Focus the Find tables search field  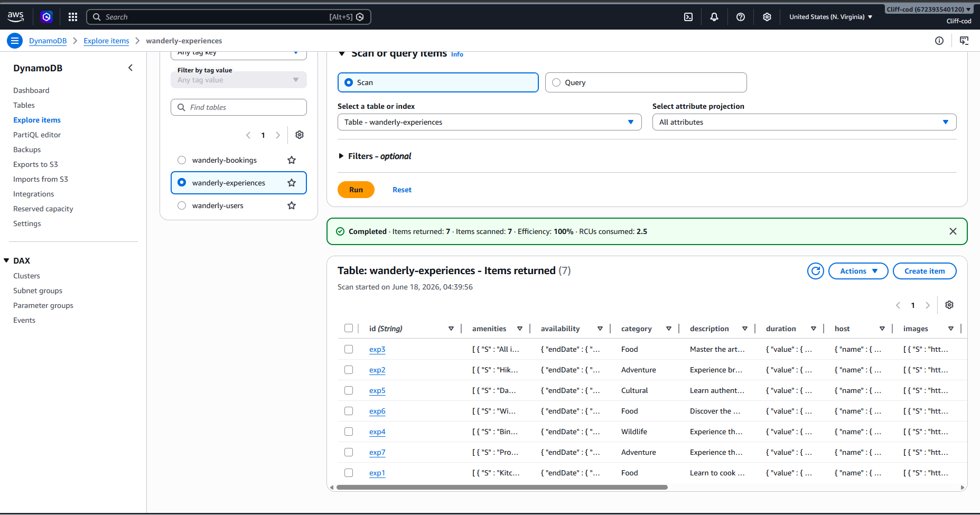point(239,107)
